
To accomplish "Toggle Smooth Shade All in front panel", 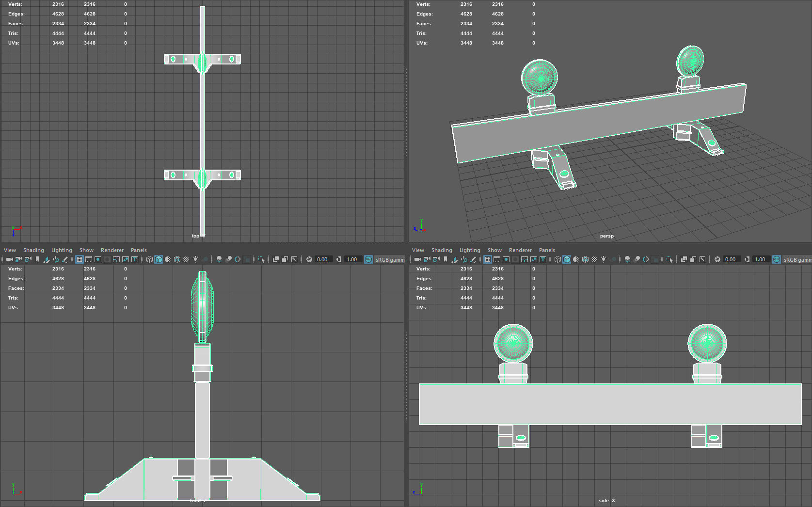I will tap(159, 259).
